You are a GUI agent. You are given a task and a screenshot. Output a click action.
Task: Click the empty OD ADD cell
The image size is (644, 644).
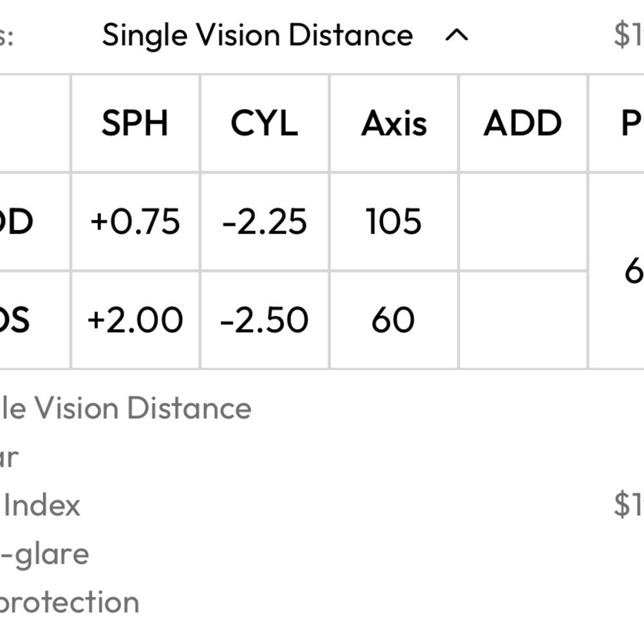point(523,222)
